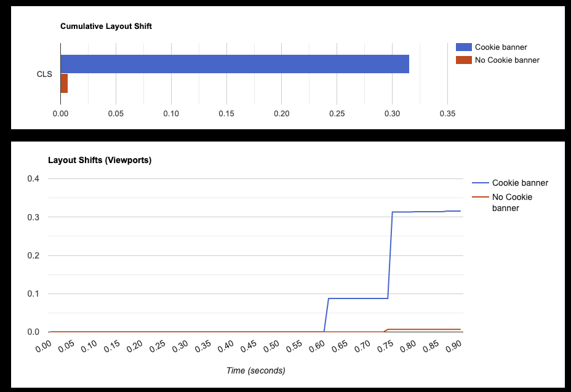Screen dimensions: 571x392
Task: Click the 0.4 label on the line chart y-axis
Action: pyautogui.click(x=33, y=178)
